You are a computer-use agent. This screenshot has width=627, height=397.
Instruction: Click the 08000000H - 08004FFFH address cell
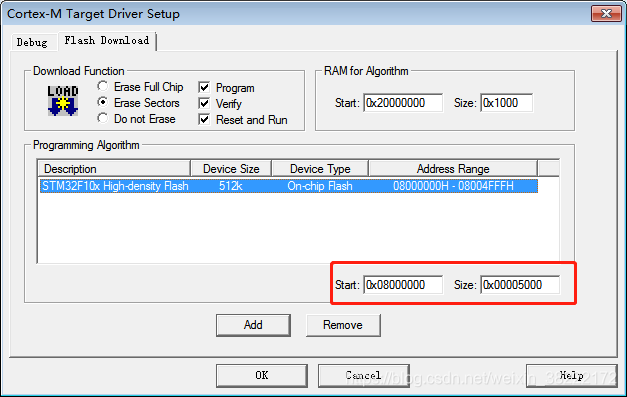[453, 186]
